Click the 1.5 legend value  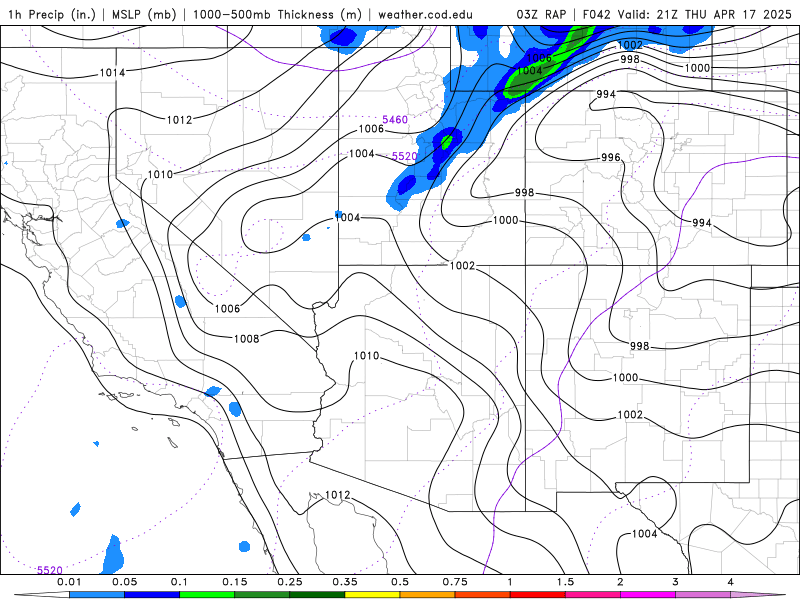click(565, 582)
